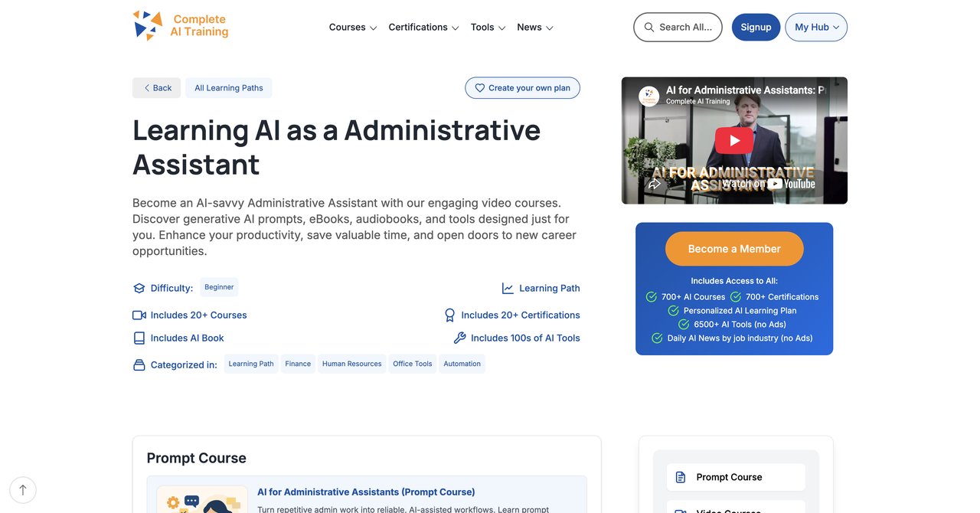Click Become a Member button

click(734, 249)
